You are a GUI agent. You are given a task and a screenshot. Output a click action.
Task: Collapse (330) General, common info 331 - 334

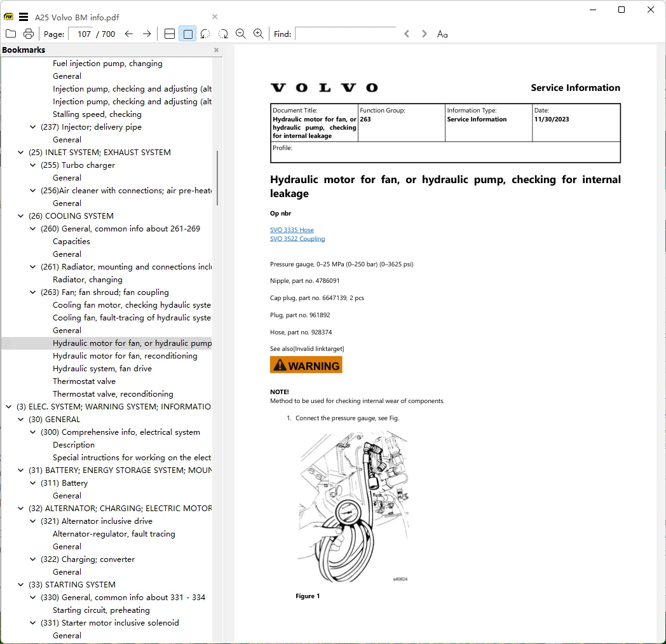click(32, 598)
